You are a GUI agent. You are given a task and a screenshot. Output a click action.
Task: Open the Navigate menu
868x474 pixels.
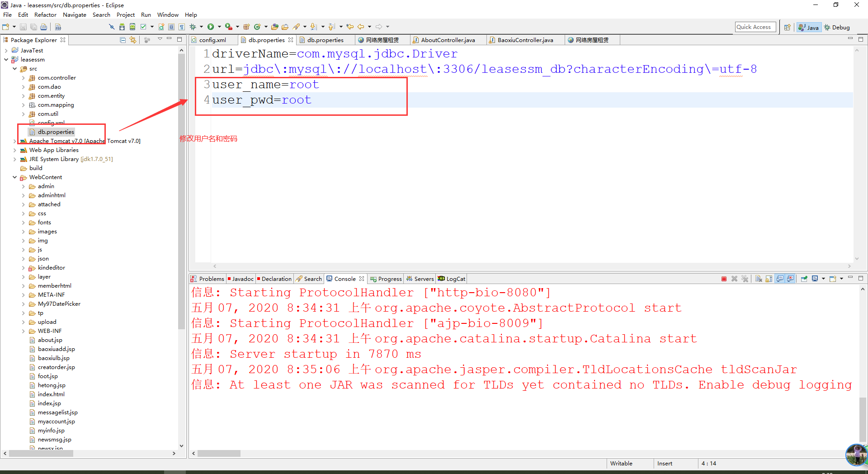click(75, 15)
